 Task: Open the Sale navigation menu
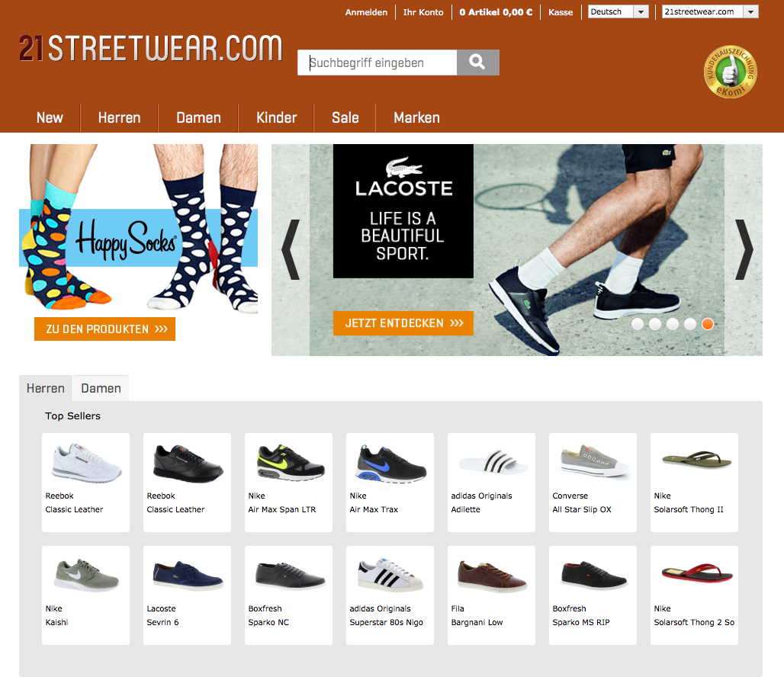click(345, 118)
